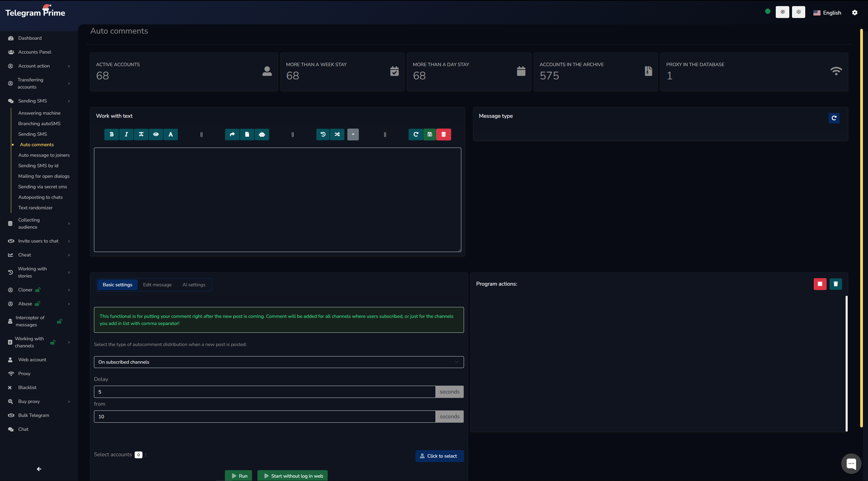868x481 pixels.
Task: Switch to light theme sun button
Action: click(782, 12)
